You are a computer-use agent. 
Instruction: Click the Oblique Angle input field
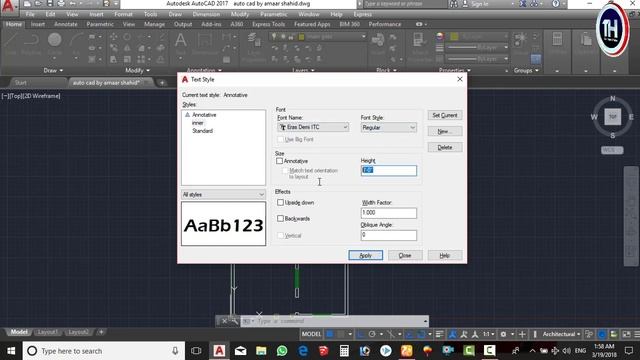[x=389, y=235]
